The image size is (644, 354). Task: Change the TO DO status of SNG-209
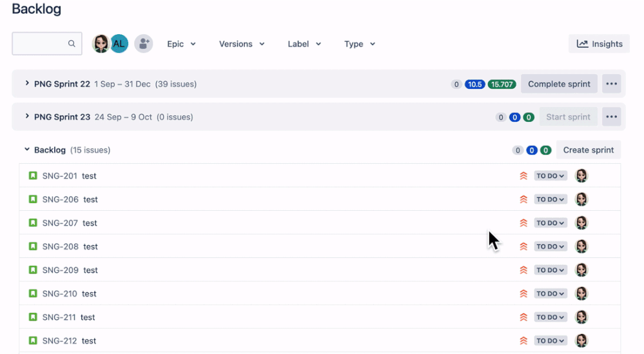[x=551, y=270]
